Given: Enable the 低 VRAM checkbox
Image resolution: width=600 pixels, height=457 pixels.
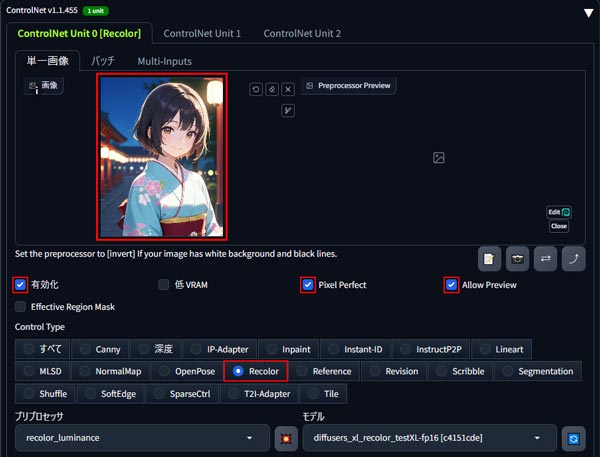Looking at the screenshot, I should coord(164,285).
